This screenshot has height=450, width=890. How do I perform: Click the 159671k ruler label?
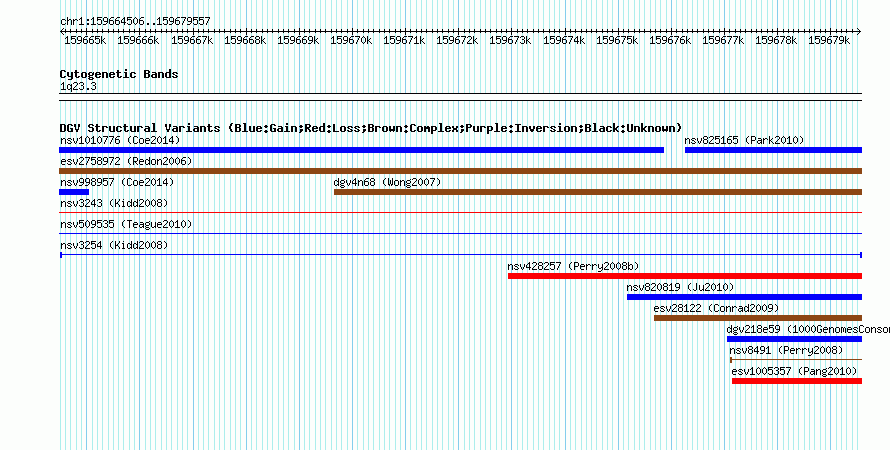[x=404, y=40]
